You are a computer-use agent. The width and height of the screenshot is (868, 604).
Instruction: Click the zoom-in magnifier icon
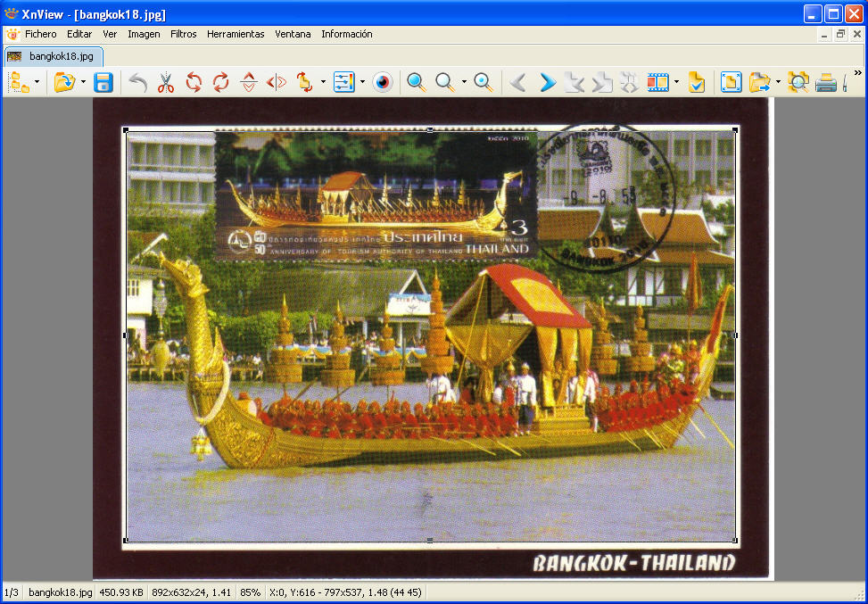tap(416, 83)
